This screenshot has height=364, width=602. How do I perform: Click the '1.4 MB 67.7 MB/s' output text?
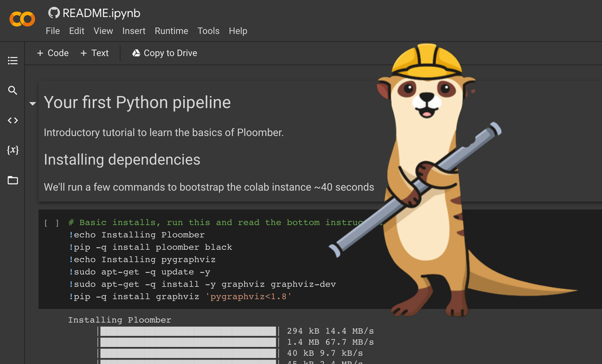[x=330, y=342]
